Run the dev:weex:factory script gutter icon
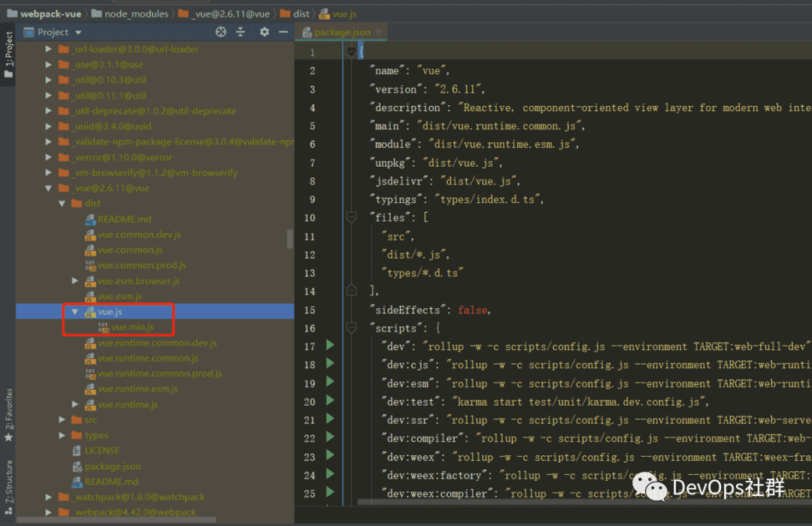 pos(330,473)
